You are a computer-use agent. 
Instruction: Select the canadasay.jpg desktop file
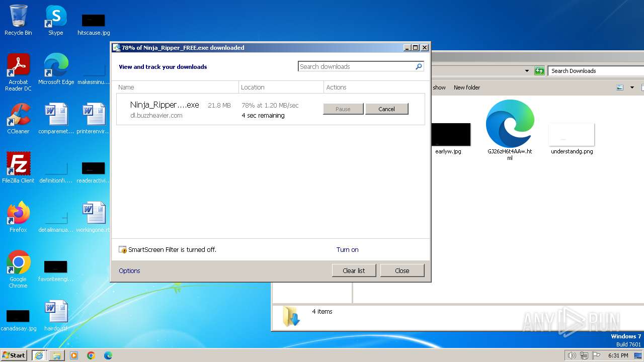[x=18, y=320]
